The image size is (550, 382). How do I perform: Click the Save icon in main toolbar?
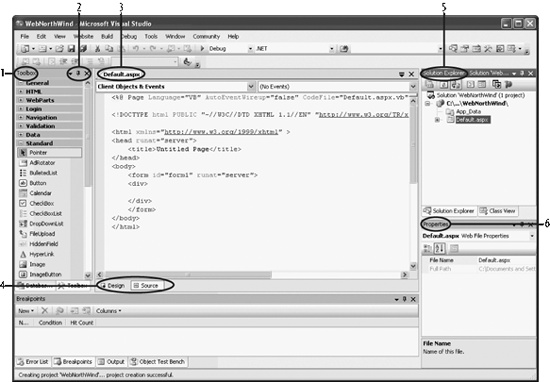coord(71,49)
